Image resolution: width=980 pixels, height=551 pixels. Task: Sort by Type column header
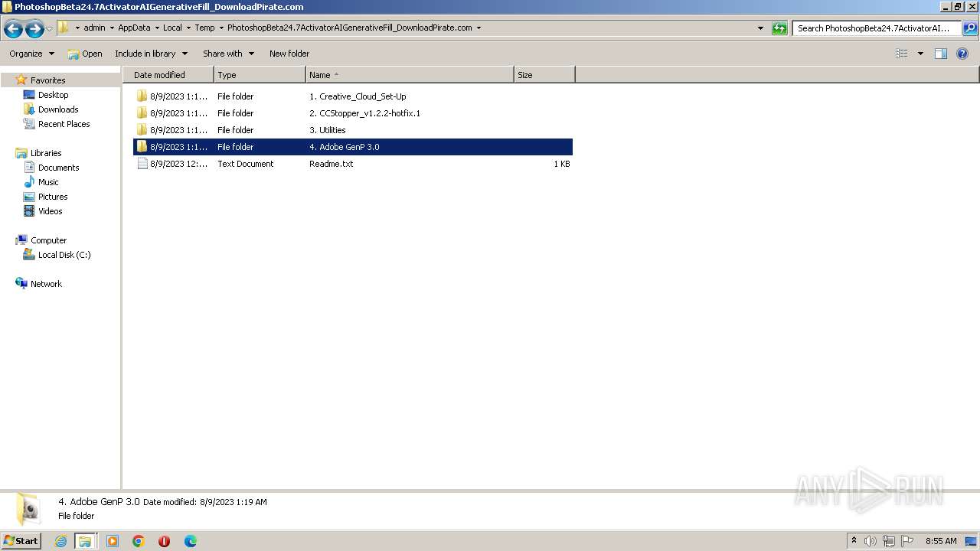(260, 75)
